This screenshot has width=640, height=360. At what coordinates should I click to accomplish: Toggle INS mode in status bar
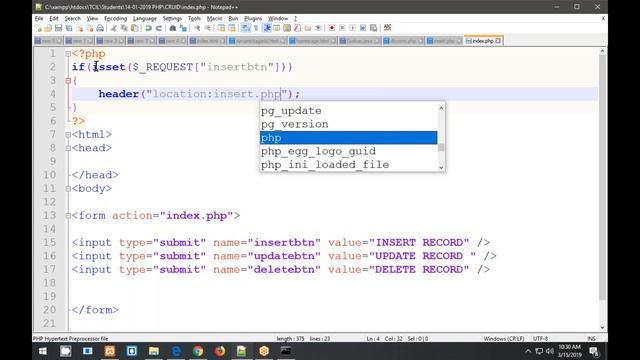click(591, 339)
